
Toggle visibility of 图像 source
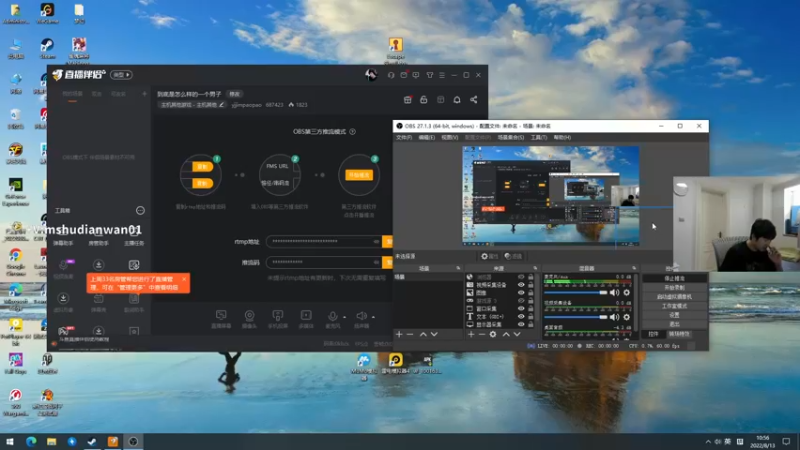521,293
